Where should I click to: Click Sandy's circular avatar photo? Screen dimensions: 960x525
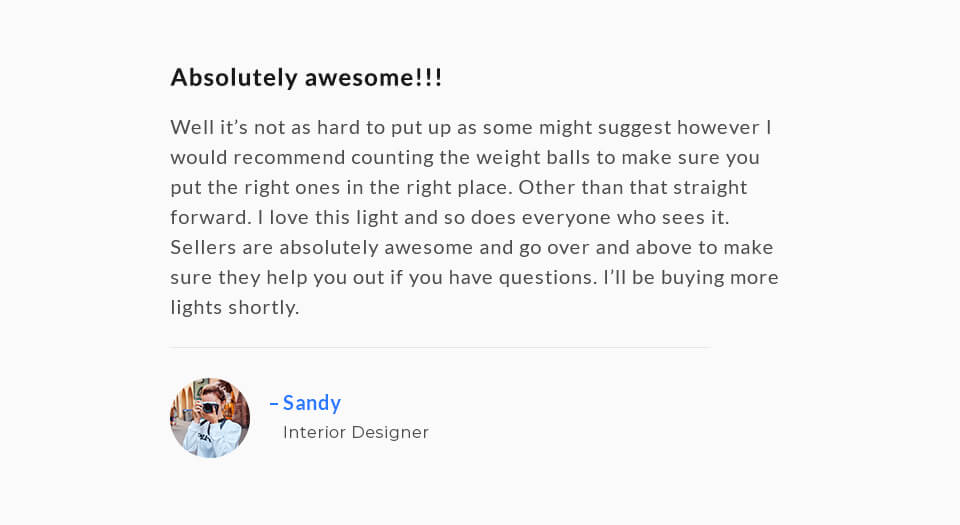coord(210,418)
